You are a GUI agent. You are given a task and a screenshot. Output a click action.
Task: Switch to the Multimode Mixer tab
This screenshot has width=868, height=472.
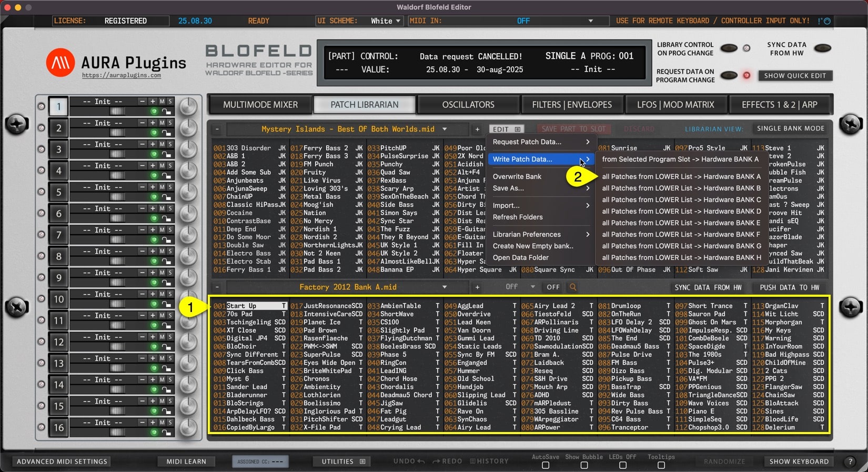pyautogui.click(x=260, y=105)
